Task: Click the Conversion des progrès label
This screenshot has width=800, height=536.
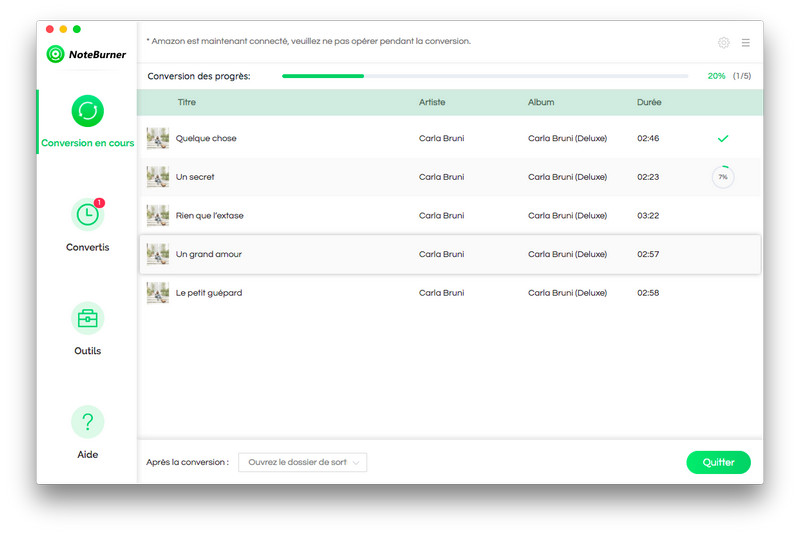Action: [199, 76]
